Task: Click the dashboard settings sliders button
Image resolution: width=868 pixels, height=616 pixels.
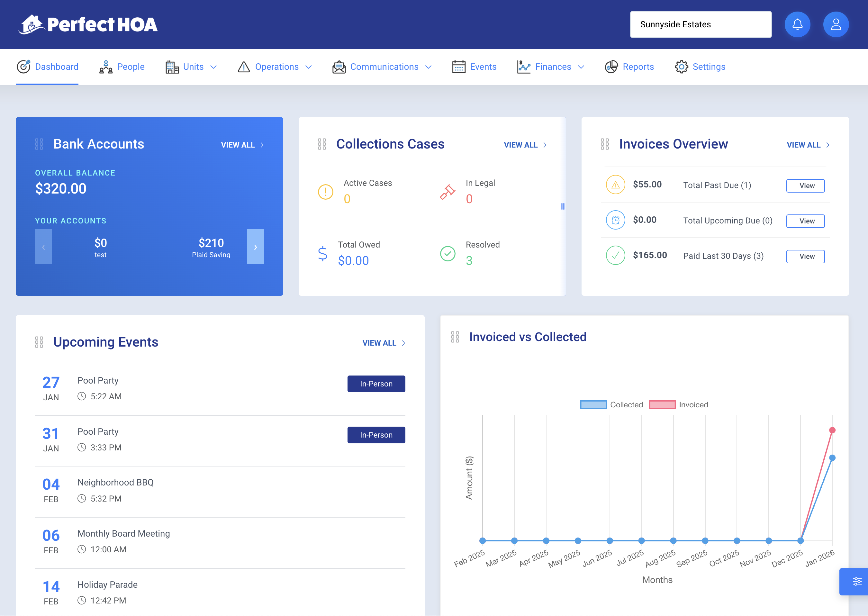Action: click(x=857, y=581)
